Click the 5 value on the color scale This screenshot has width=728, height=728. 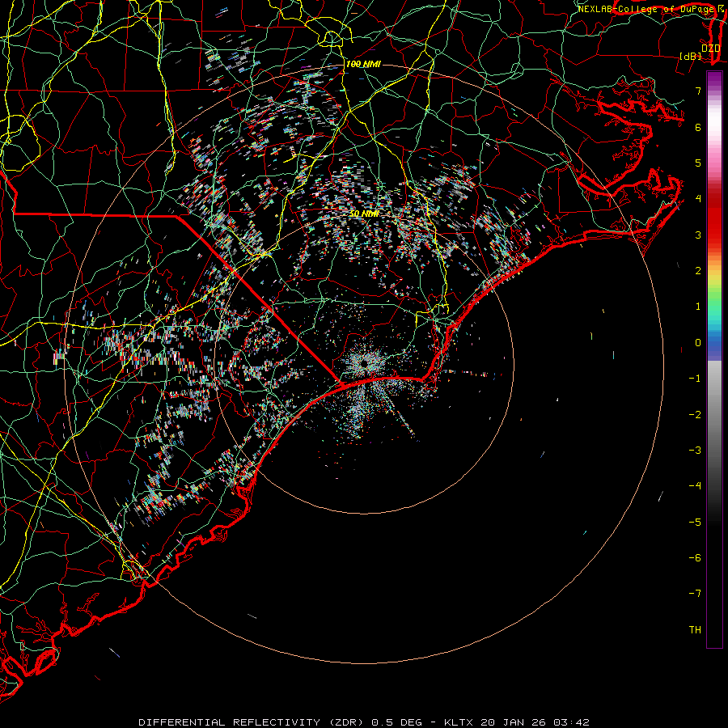(x=698, y=163)
